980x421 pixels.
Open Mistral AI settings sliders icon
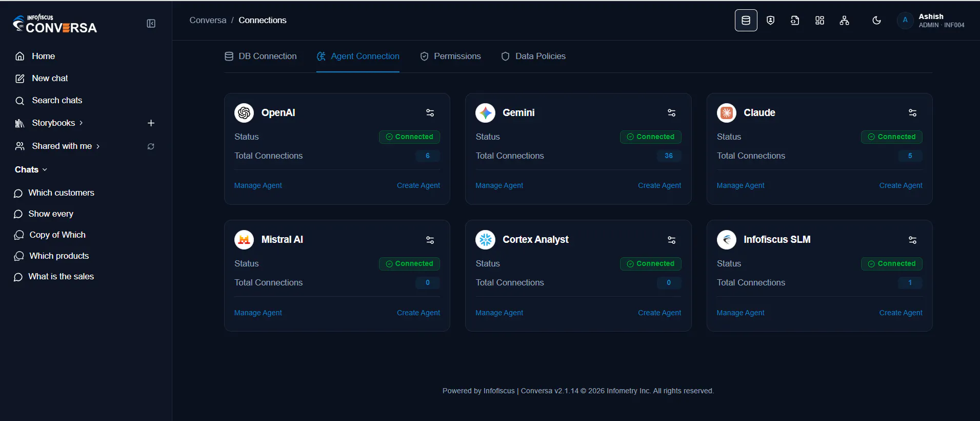(430, 240)
